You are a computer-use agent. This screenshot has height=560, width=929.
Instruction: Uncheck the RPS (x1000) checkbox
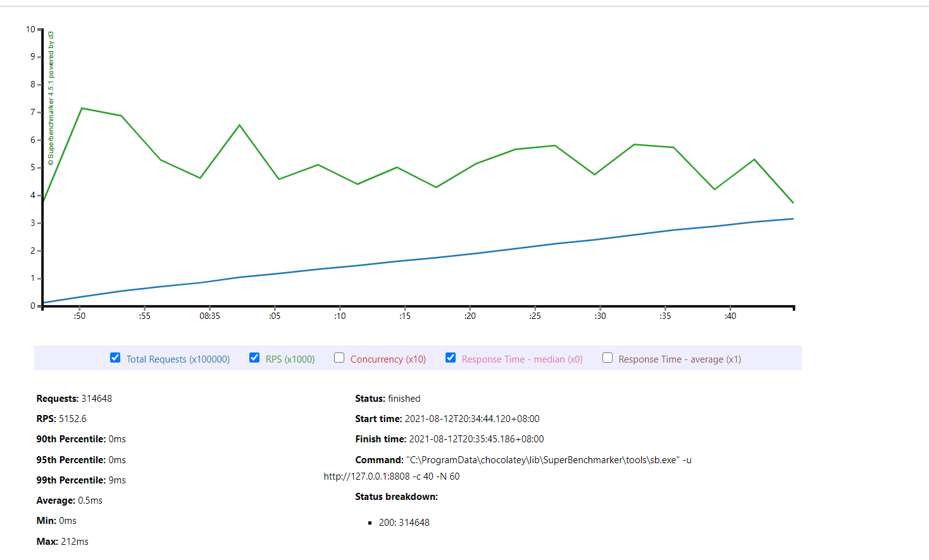click(254, 358)
